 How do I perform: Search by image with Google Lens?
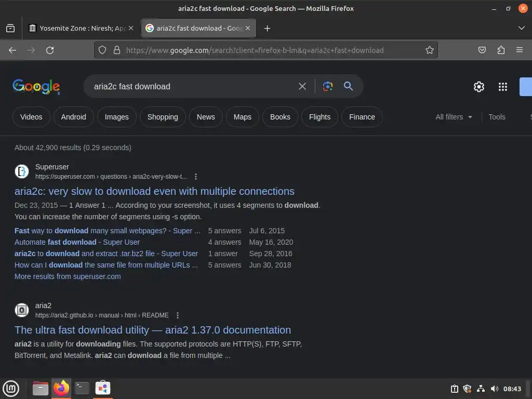point(327,87)
